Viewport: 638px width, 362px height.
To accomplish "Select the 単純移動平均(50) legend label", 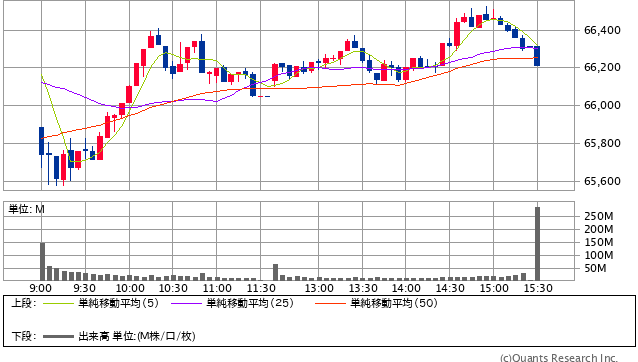I will [394, 303].
